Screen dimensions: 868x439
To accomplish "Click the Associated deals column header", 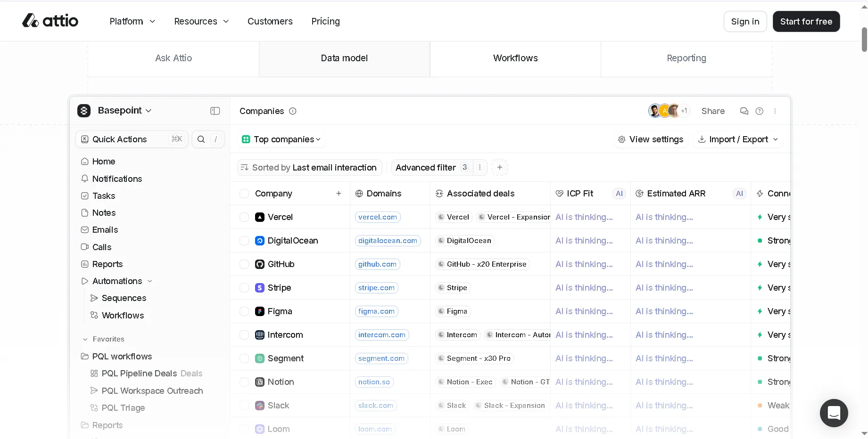I will point(490,193).
